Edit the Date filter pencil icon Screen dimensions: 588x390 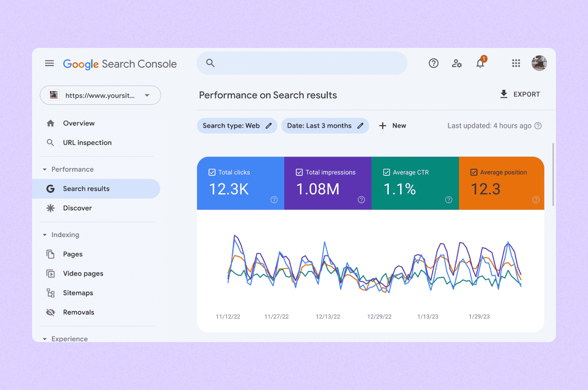point(360,126)
